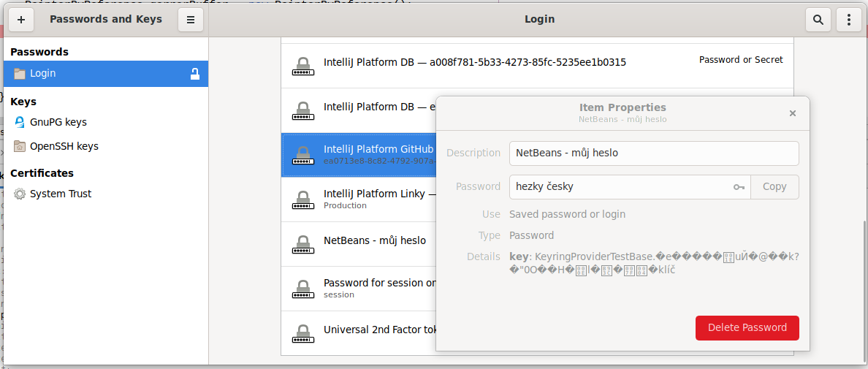Click the OpenSSH keys folder icon
The width and height of the screenshot is (868, 369).
[20, 146]
